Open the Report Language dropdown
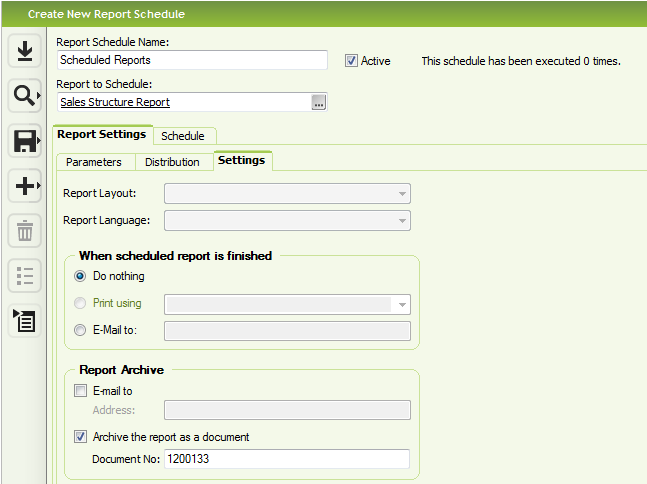The width and height of the screenshot is (647, 484). click(x=287, y=220)
